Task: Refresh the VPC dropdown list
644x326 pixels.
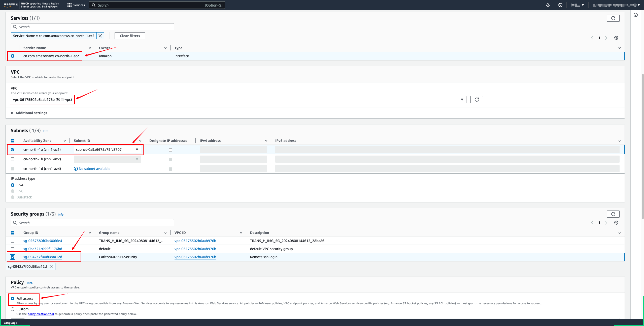Action: tap(477, 100)
